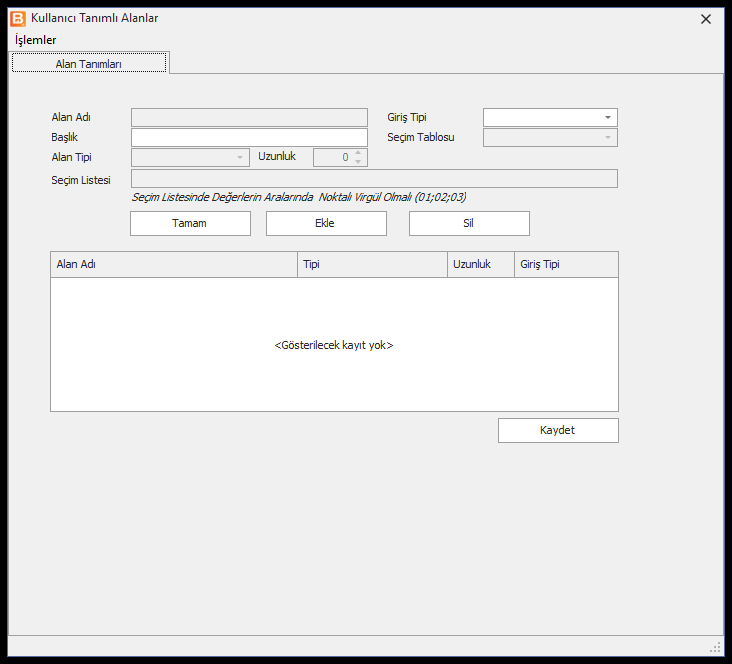Click the window resize grip icon
Image resolution: width=732 pixels, height=664 pixels.
[x=715, y=647]
